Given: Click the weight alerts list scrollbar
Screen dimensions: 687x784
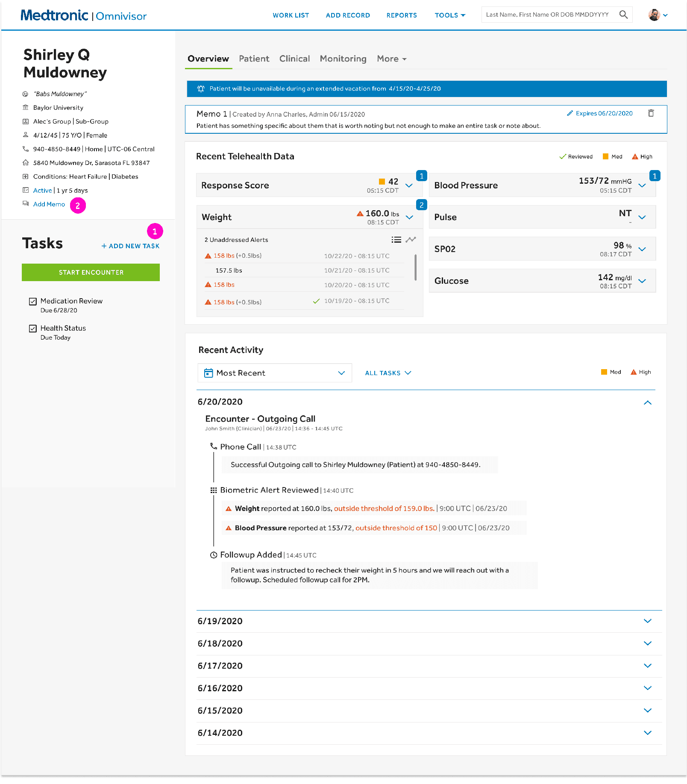Looking at the screenshot, I should [415, 267].
